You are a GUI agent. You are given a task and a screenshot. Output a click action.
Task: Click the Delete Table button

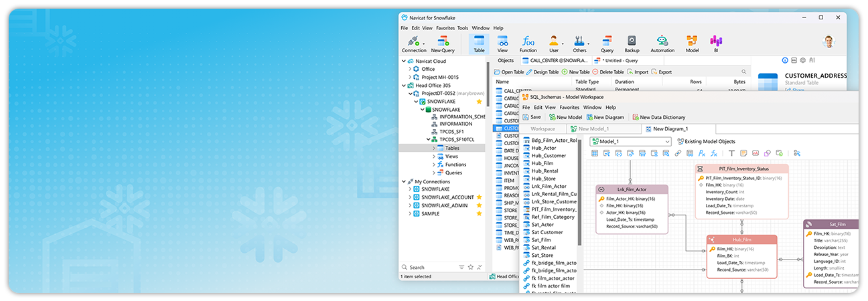pos(608,72)
